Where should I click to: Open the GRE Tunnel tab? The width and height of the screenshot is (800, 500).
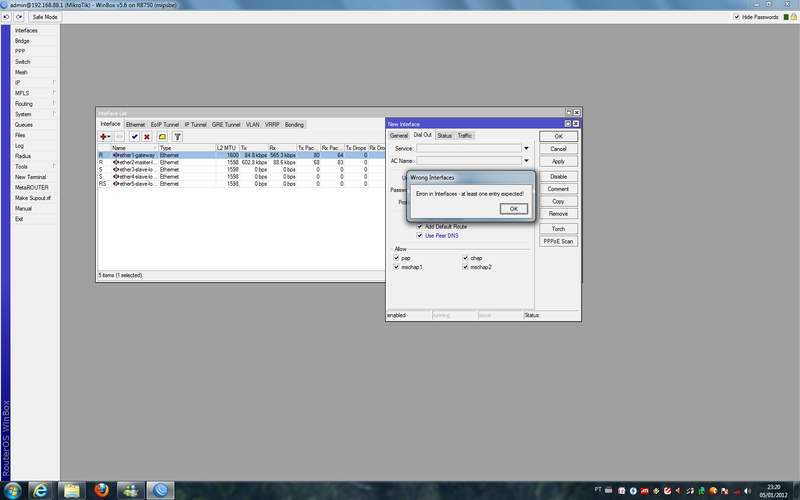(x=226, y=124)
